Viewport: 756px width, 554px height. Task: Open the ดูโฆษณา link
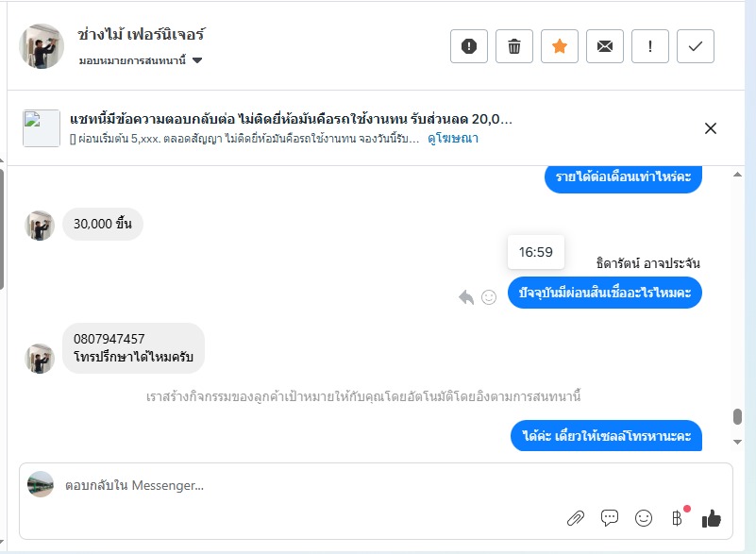point(453,139)
